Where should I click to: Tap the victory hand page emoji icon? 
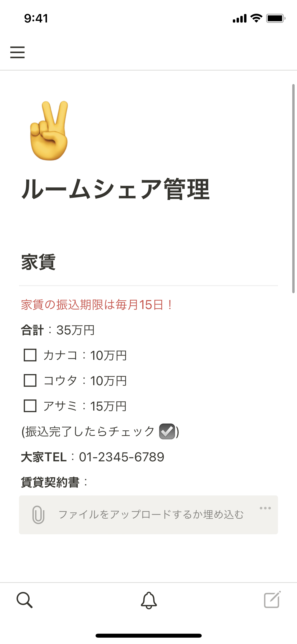(x=49, y=131)
